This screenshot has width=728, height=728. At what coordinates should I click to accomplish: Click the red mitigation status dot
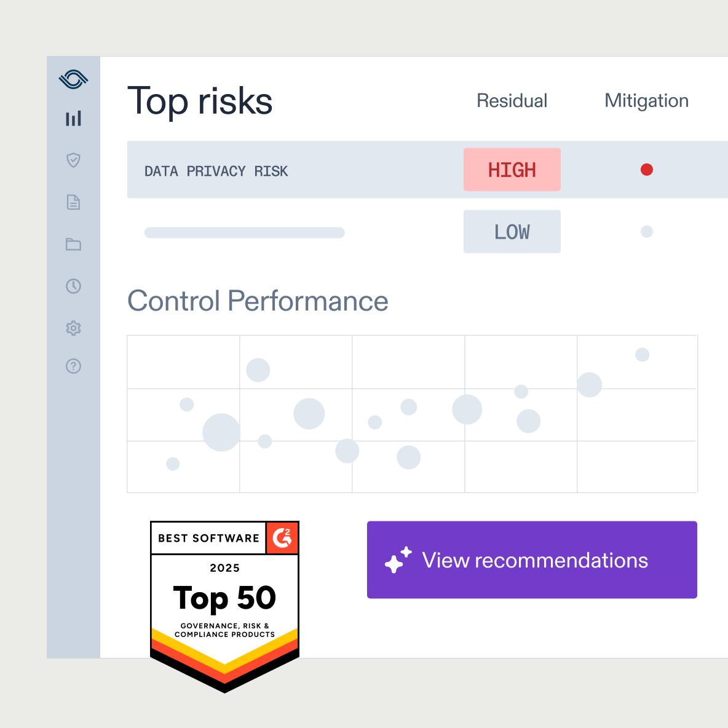646,170
